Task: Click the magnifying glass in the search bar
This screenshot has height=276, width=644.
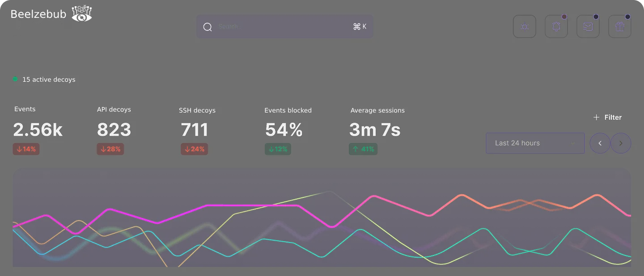Action: pyautogui.click(x=208, y=27)
